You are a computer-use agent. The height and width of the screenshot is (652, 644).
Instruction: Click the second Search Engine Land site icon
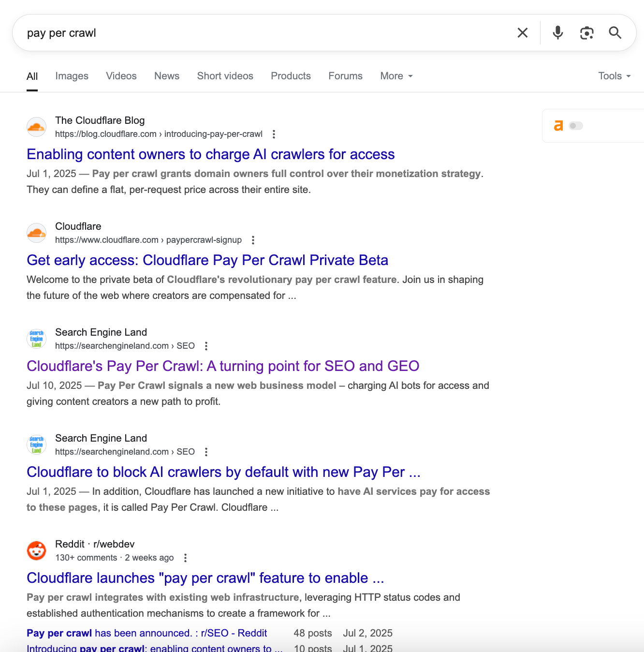[x=36, y=445]
